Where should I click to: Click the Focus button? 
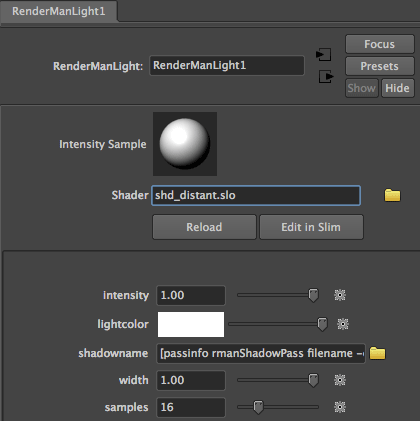(x=380, y=44)
